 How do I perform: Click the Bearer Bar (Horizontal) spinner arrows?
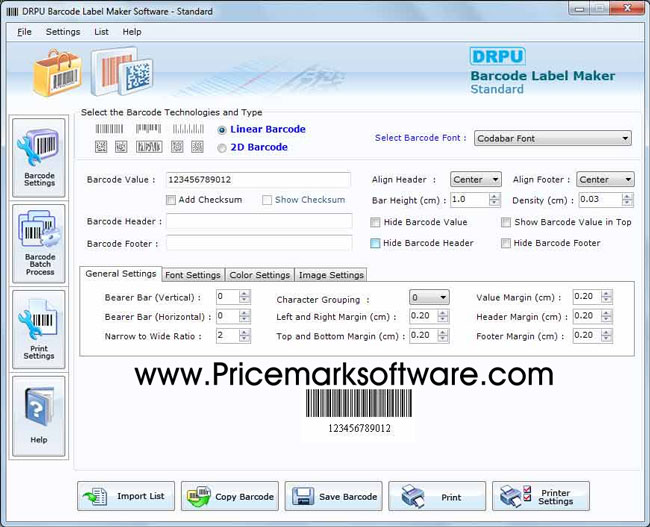(245, 316)
